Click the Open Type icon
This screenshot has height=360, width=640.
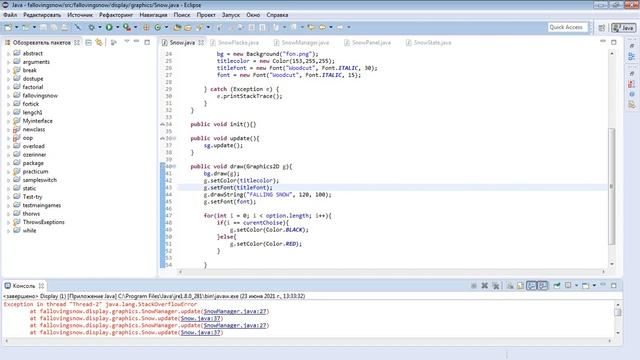[177, 27]
